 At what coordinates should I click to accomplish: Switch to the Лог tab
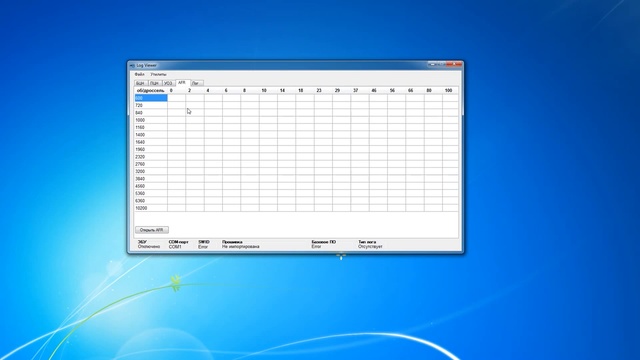pos(196,83)
